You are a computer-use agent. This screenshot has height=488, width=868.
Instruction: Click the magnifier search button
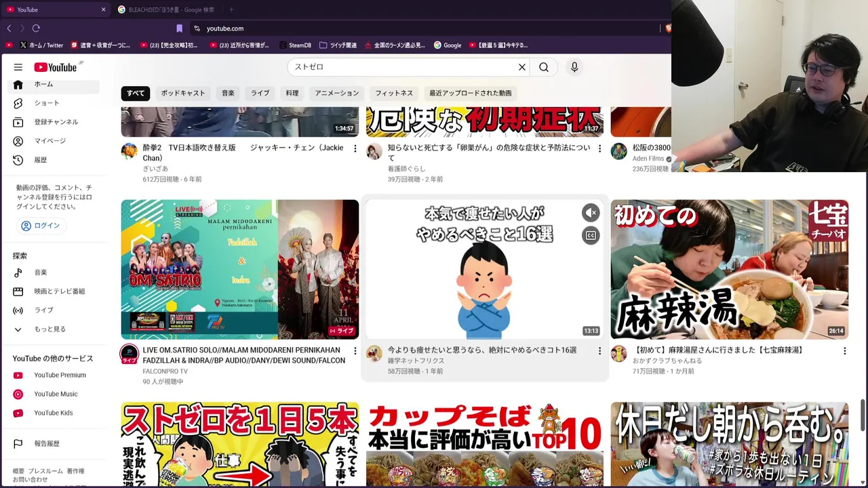[544, 67]
